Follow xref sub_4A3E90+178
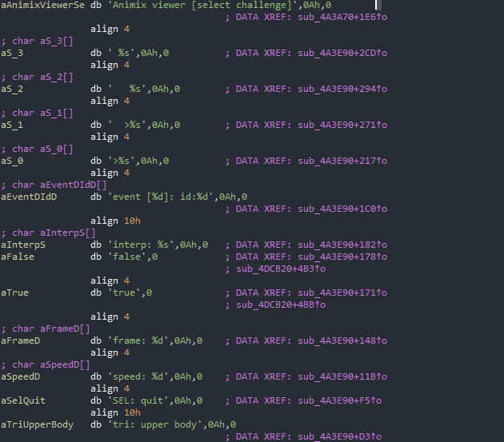This screenshot has height=442, width=504. point(342,257)
